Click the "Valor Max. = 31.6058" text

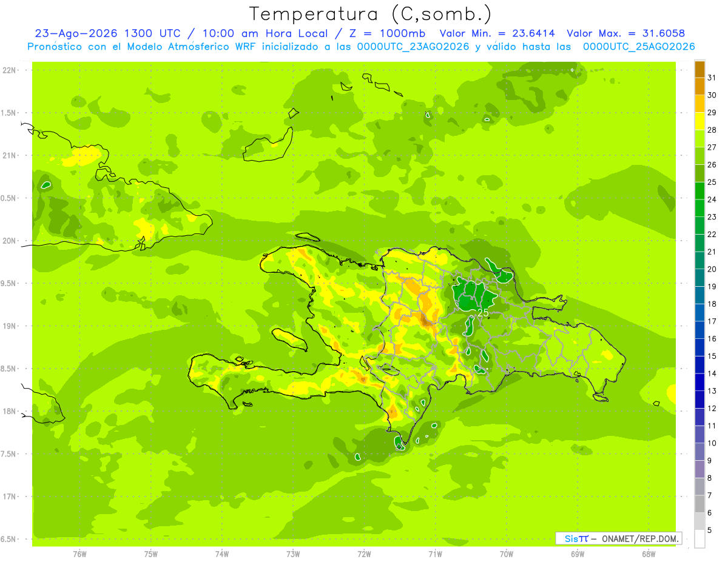(625, 33)
